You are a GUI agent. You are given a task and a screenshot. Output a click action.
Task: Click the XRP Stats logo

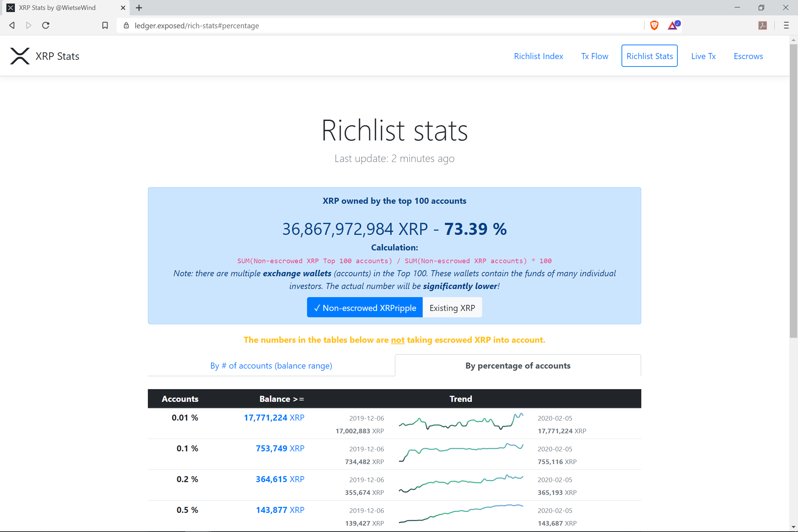[20, 56]
